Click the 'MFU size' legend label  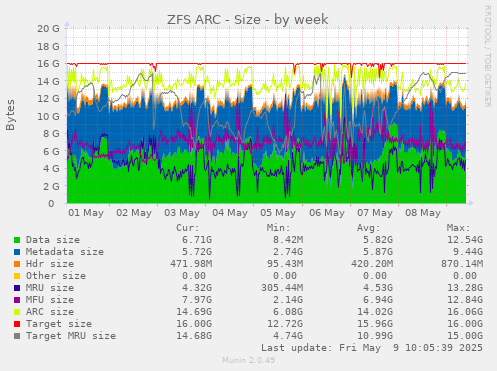[x=50, y=300]
